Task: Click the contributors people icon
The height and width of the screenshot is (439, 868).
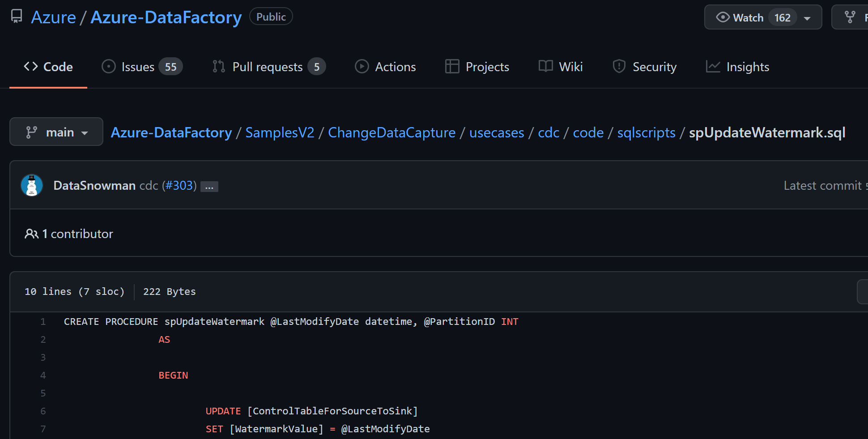Action: tap(31, 234)
